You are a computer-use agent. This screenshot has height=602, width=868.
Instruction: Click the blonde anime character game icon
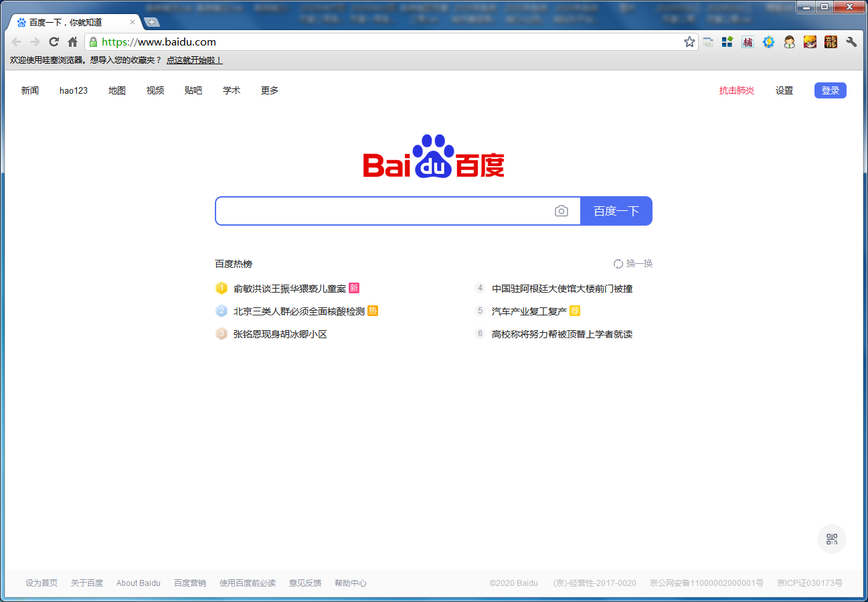[810, 42]
